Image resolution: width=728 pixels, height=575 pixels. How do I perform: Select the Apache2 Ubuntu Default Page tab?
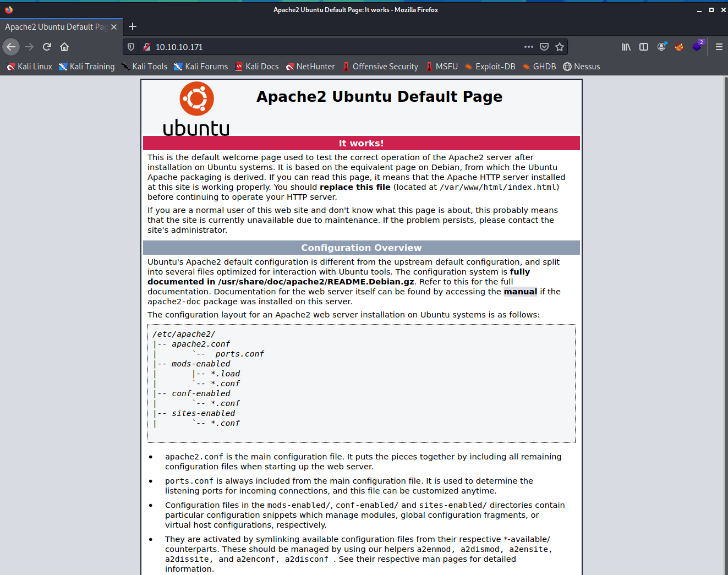[56, 27]
